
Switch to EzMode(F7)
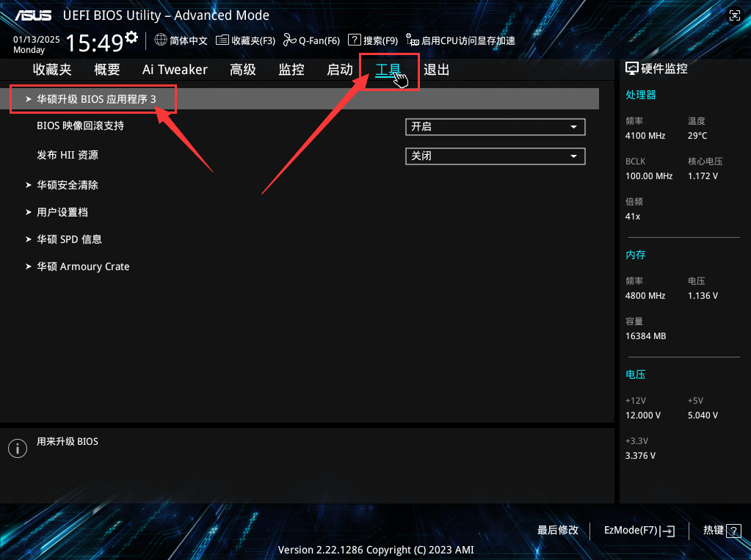639,530
